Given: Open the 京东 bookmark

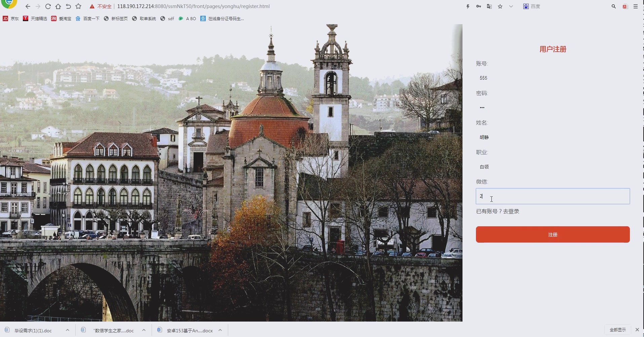Looking at the screenshot, I should [11, 18].
